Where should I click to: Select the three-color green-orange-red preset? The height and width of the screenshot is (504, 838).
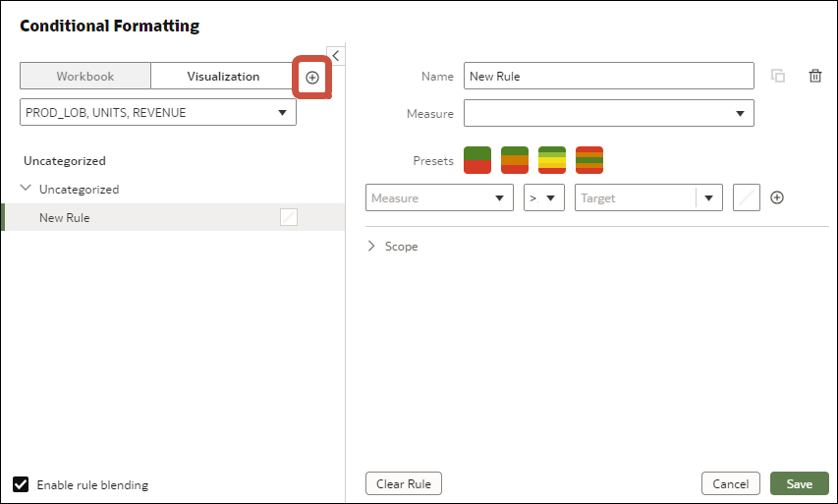point(515,160)
